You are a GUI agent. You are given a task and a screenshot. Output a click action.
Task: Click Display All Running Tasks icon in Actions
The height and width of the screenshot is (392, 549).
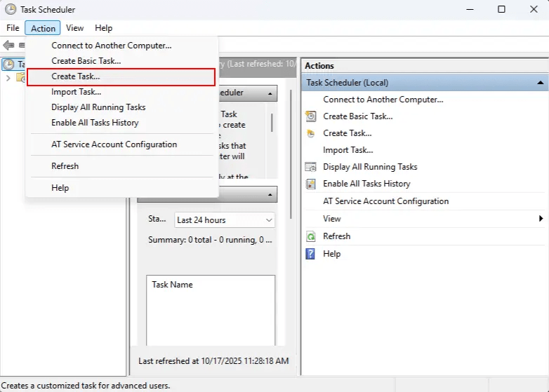click(311, 167)
